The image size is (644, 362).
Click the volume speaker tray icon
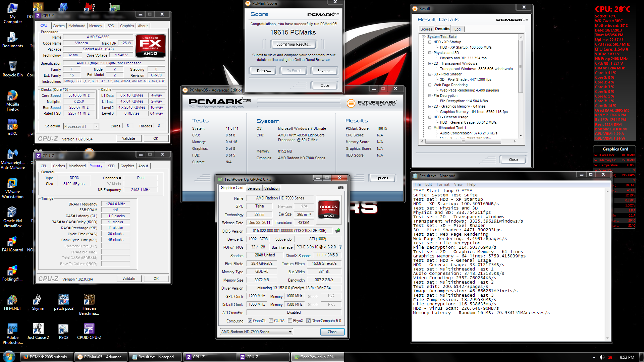[602, 357]
